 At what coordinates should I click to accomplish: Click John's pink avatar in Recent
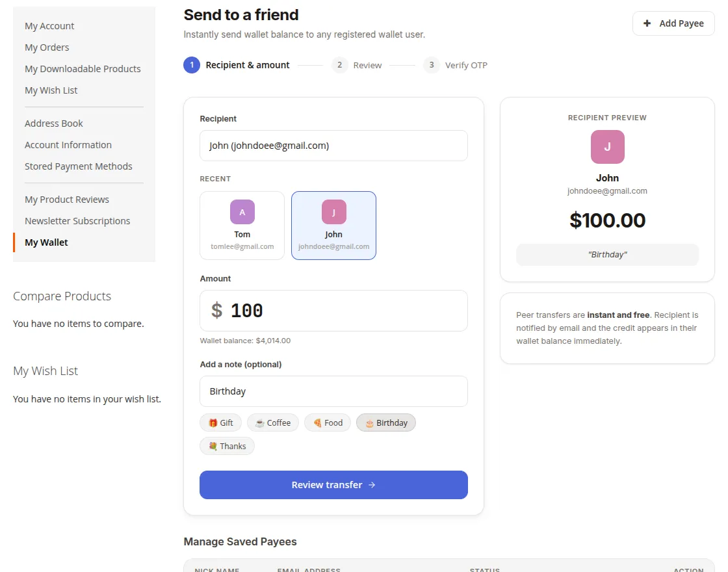pos(333,212)
